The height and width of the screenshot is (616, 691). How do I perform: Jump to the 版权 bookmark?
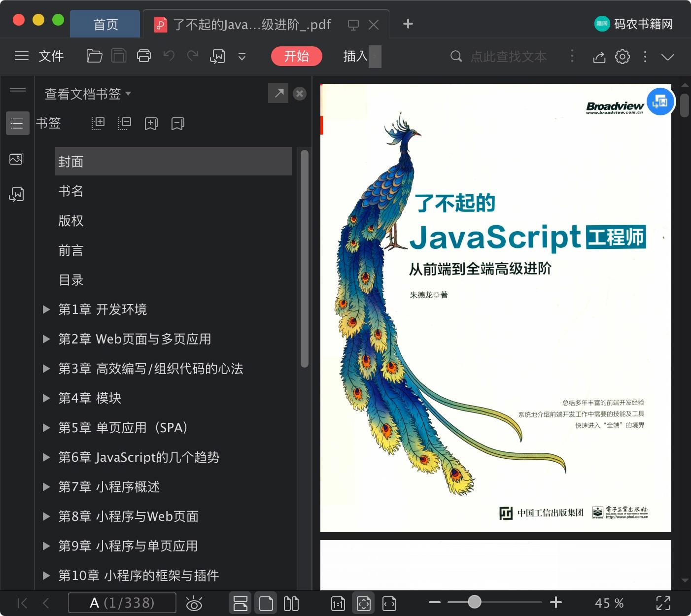[x=71, y=221]
